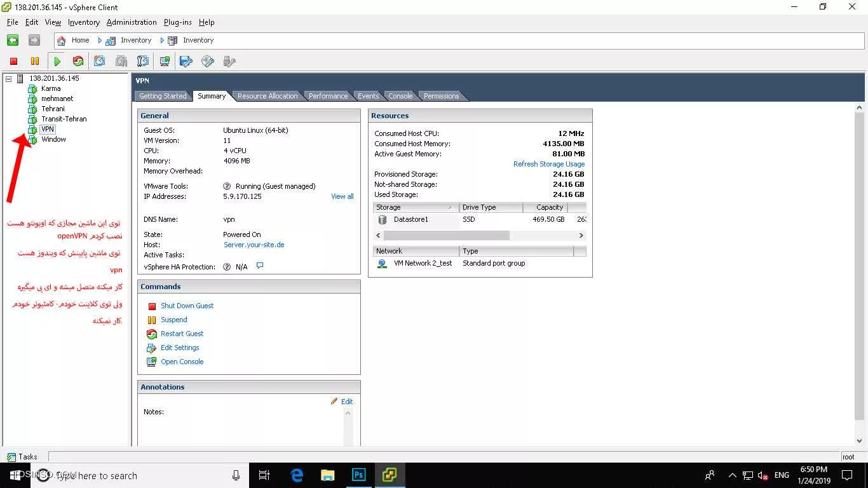Open the Snapshot Manager toolbar icon
The width and height of the screenshot is (868, 488).
coord(143,61)
